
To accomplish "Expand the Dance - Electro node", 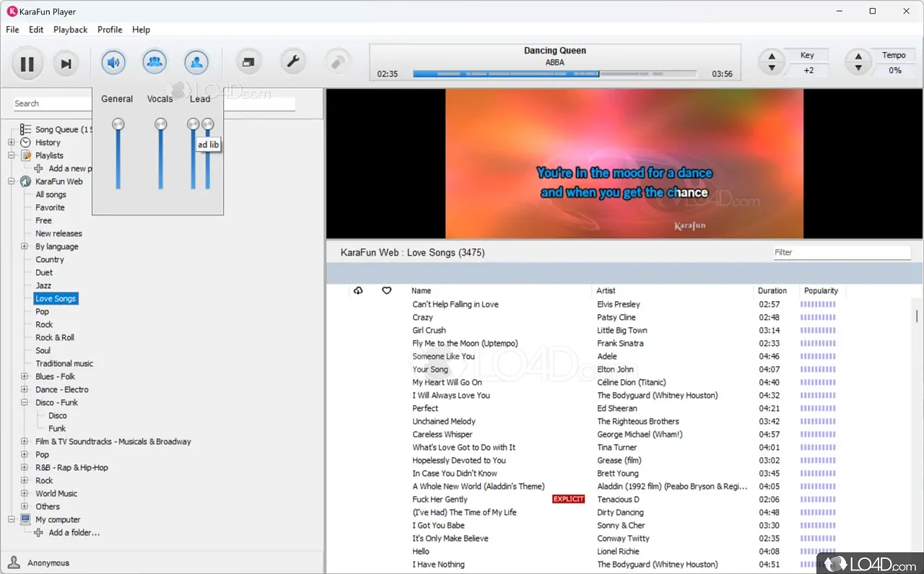I will pos(25,389).
